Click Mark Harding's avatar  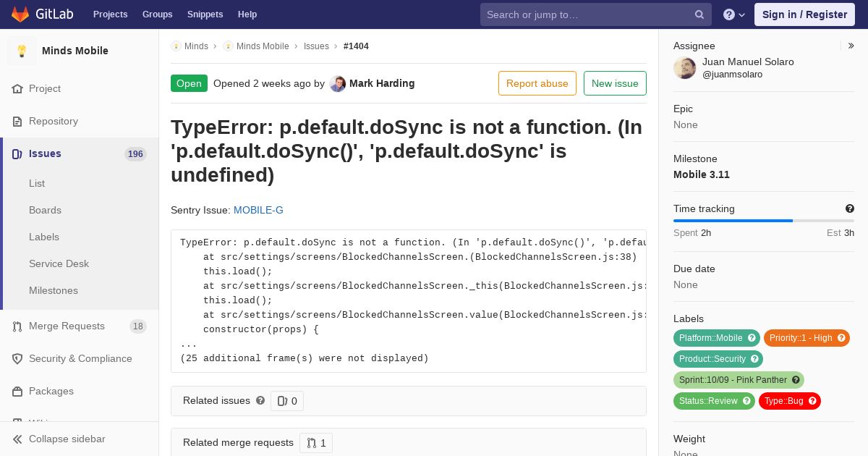click(x=337, y=83)
